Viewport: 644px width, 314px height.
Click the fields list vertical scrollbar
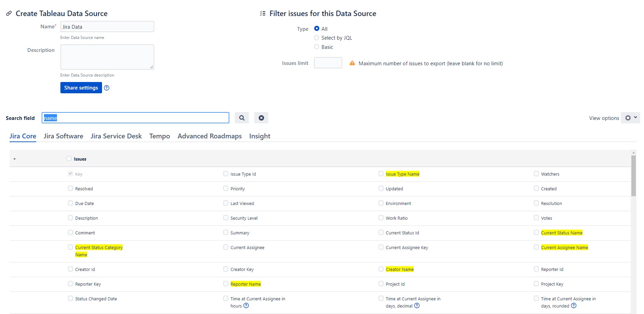click(x=633, y=176)
